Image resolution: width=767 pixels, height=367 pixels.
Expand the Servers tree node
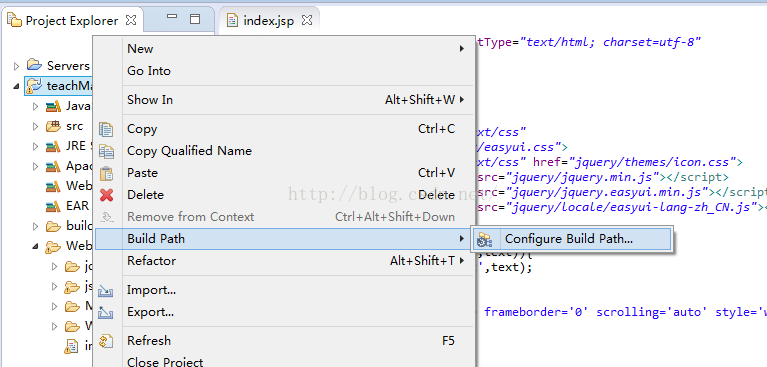pos(16,66)
